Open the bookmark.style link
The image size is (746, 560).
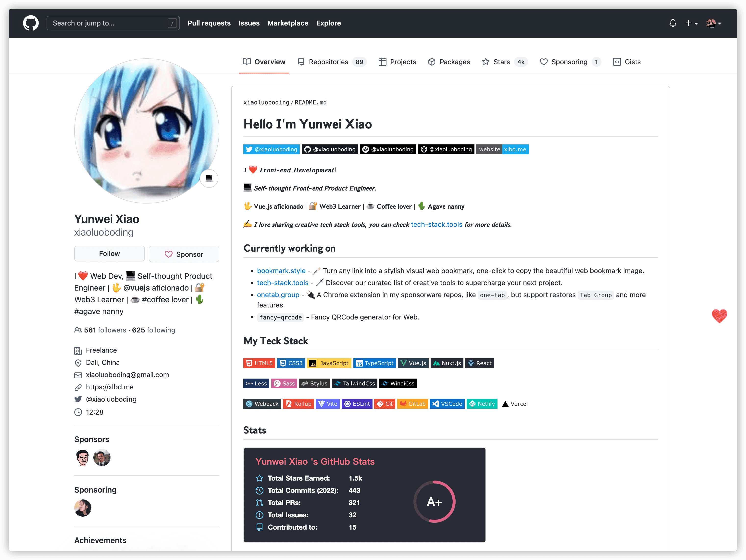[x=281, y=271]
